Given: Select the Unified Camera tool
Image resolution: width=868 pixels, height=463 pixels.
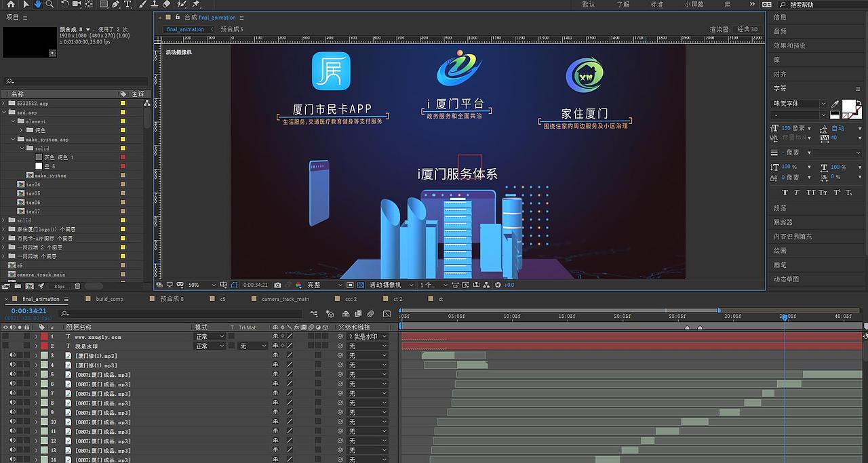Looking at the screenshot, I should point(77,4).
